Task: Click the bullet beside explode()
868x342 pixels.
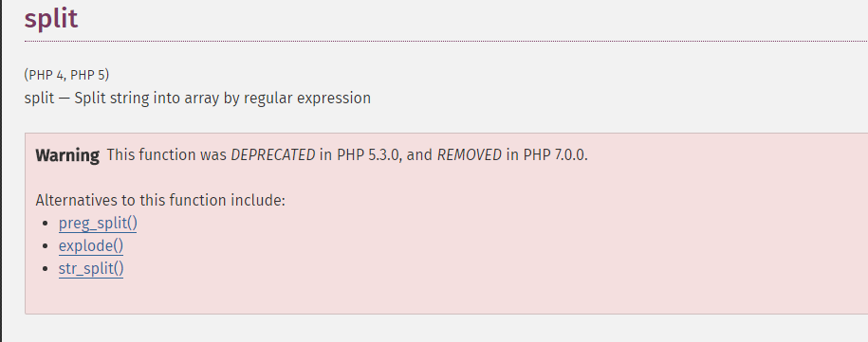Action: click(46, 246)
